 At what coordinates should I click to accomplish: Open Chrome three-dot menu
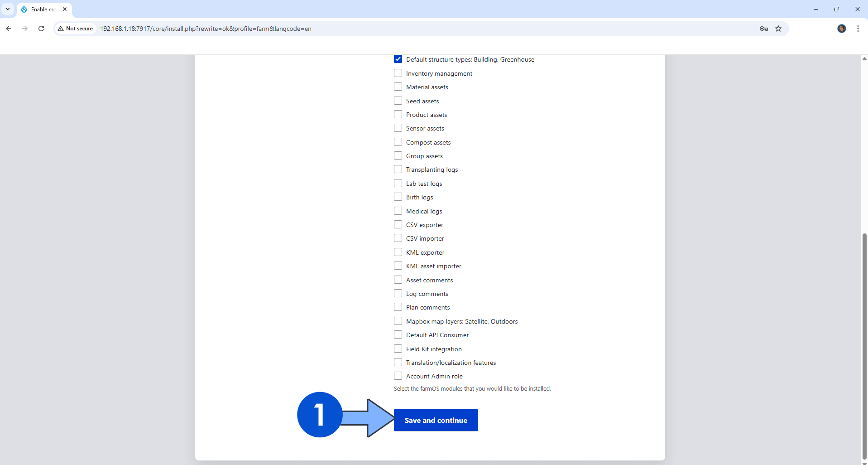(858, 29)
